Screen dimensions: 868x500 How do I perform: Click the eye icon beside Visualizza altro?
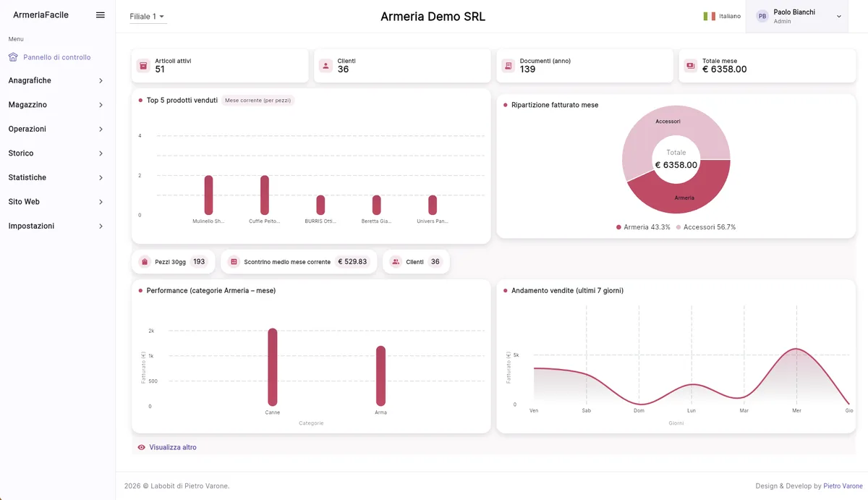(142, 447)
